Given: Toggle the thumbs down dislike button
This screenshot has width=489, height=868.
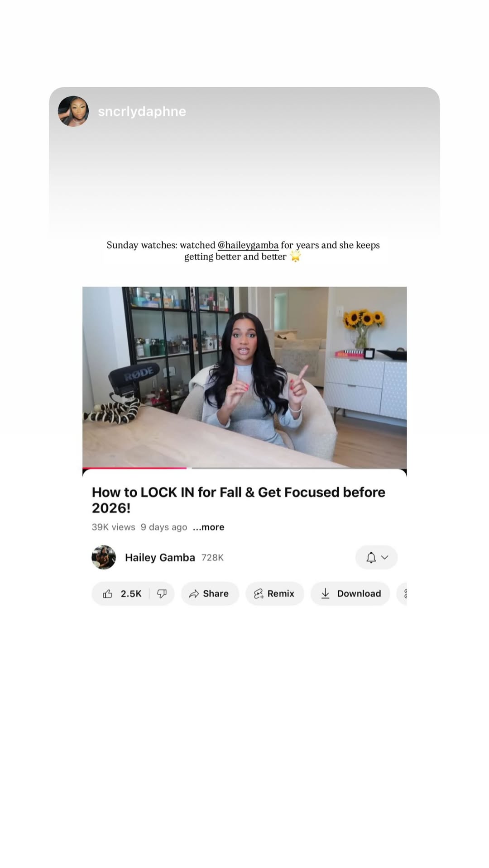Looking at the screenshot, I should (x=162, y=593).
